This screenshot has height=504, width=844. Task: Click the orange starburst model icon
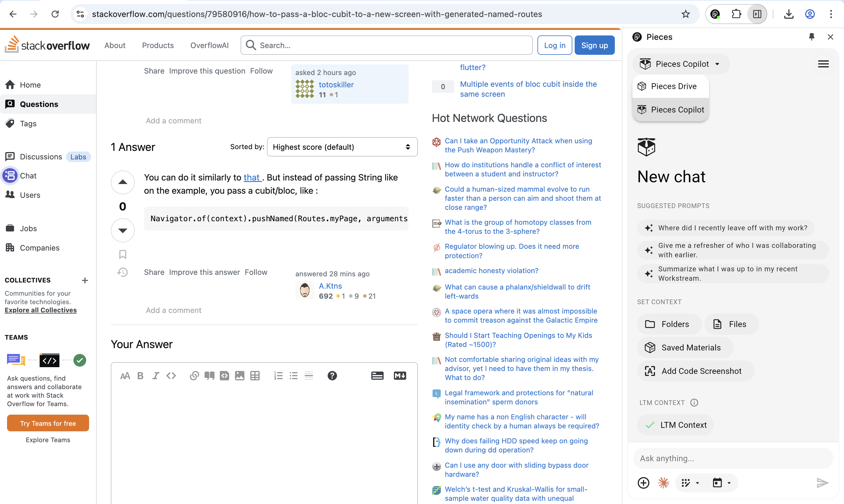click(664, 483)
